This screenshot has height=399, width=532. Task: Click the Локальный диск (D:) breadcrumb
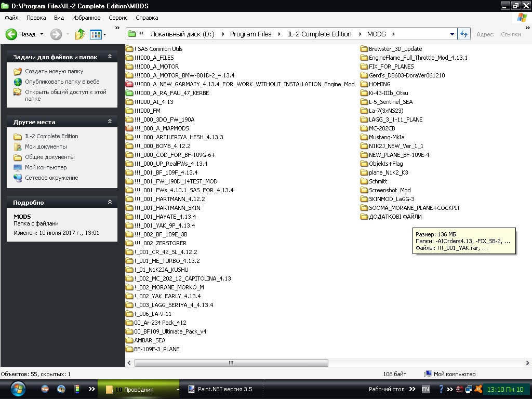point(182,34)
